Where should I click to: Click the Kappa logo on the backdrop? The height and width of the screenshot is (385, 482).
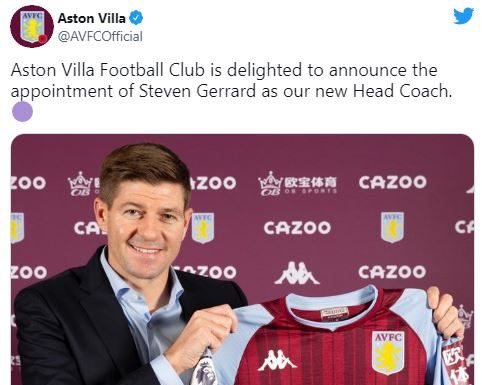click(297, 273)
